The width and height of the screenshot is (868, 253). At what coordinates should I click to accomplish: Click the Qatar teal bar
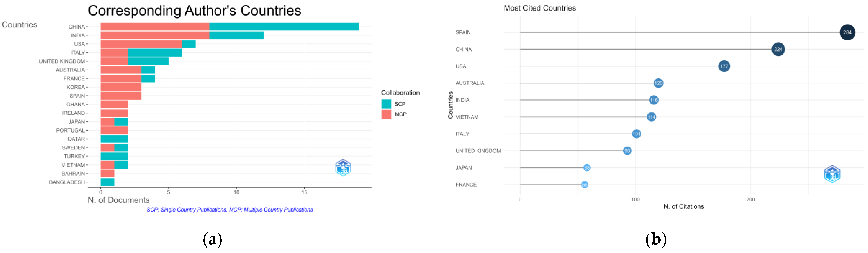(114, 139)
